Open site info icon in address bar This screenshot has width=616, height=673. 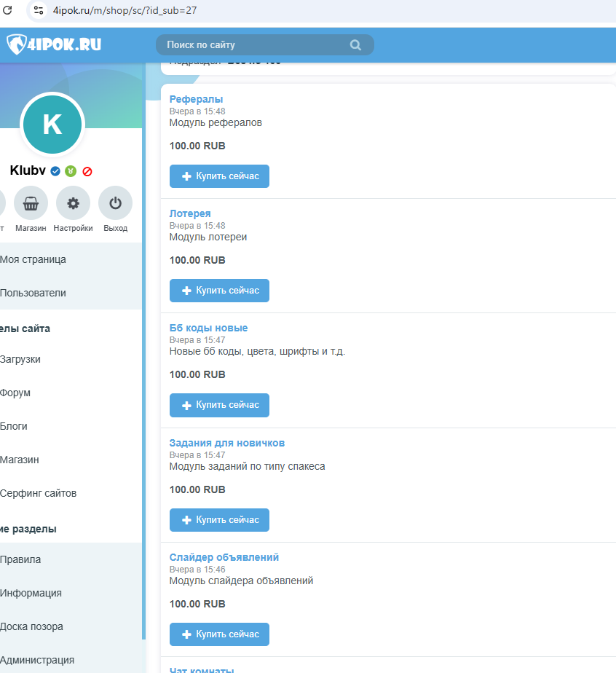pos(39,10)
